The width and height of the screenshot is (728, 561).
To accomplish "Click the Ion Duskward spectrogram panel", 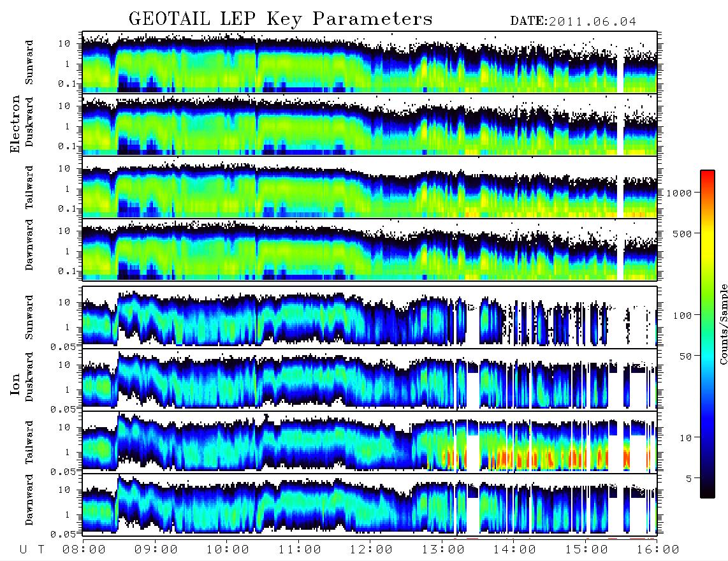I will pos(370,379).
